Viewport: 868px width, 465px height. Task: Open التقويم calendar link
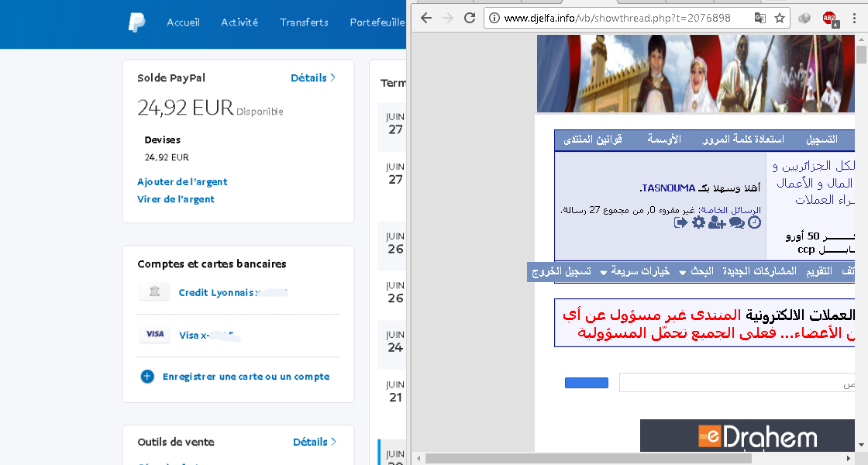tap(819, 271)
